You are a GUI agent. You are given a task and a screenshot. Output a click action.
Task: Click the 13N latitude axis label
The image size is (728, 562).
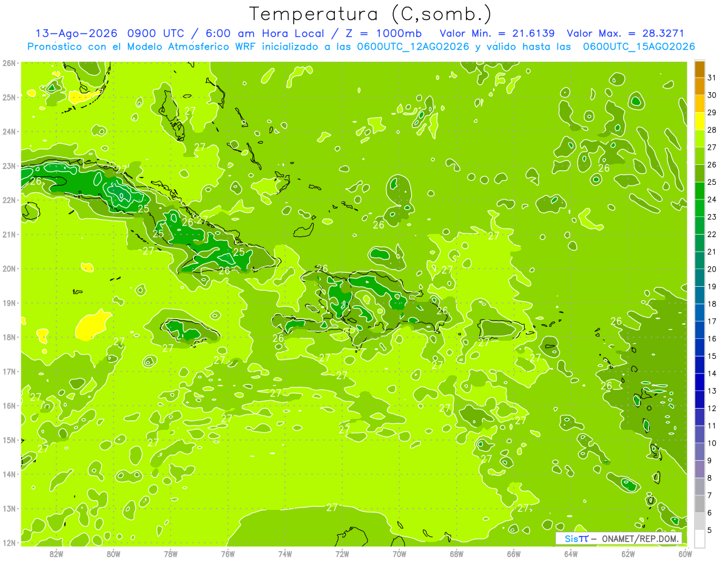point(8,509)
